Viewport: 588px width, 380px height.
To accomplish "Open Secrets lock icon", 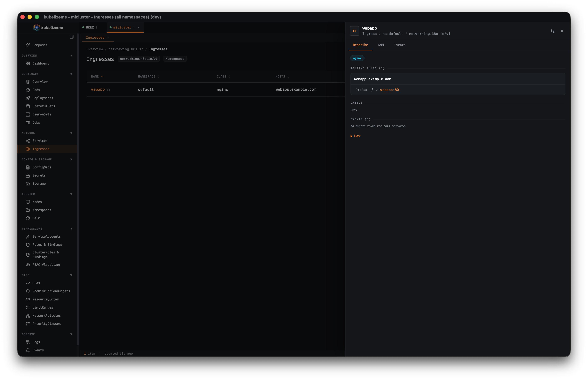I will pos(28,175).
